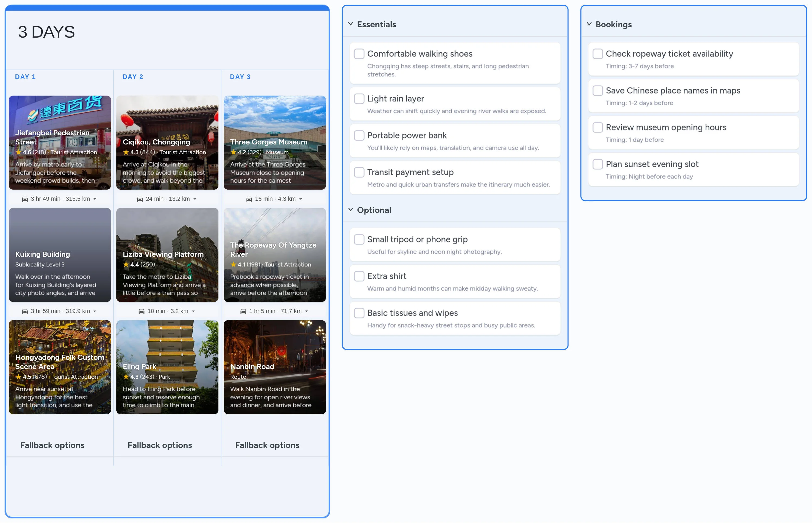The image size is (812, 523).
Task: Click car icon beside 10 min route
Action: coord(141,311)
